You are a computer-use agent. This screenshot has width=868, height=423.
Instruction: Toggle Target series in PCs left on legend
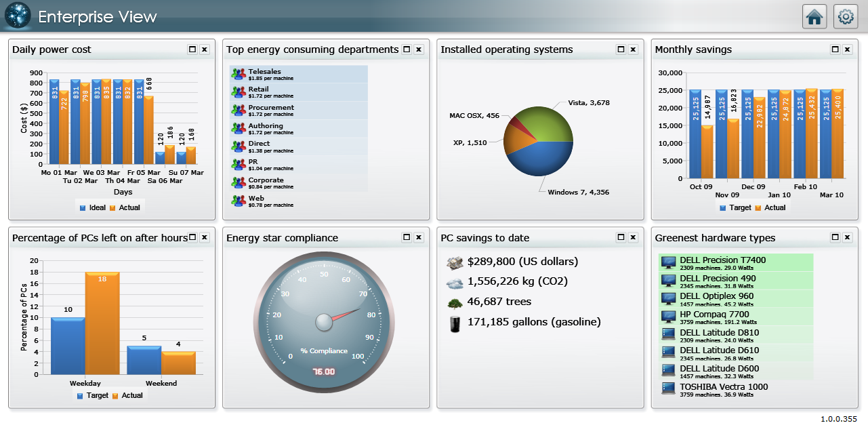click(92, 395)
